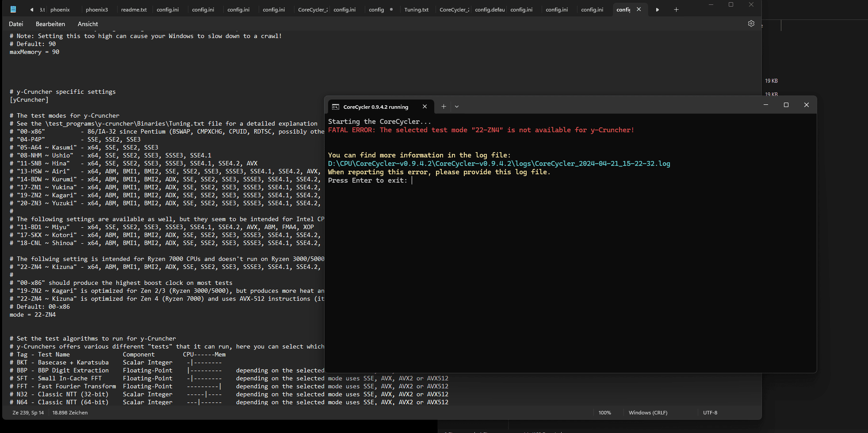Viewport: 868px width, 433px height.
Task: Click the 'Press Enter to exit:' prompt line
Action: pyautogui.click(x=367, y=180)
